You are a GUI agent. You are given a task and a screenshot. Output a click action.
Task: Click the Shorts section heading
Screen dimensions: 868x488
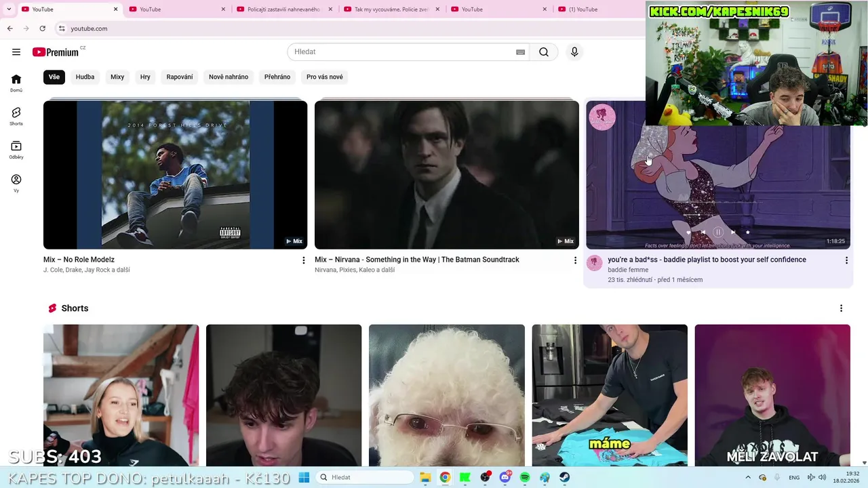point(75,308)
